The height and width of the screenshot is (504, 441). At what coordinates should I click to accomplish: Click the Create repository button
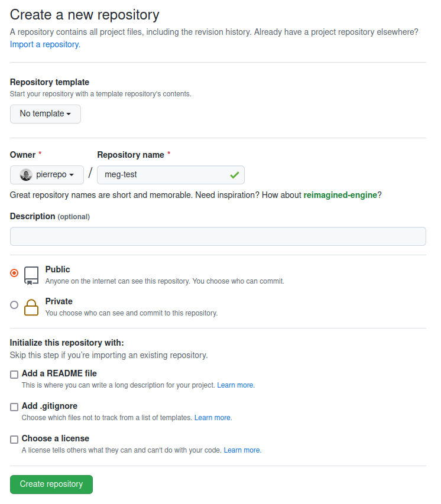point(51,485)
